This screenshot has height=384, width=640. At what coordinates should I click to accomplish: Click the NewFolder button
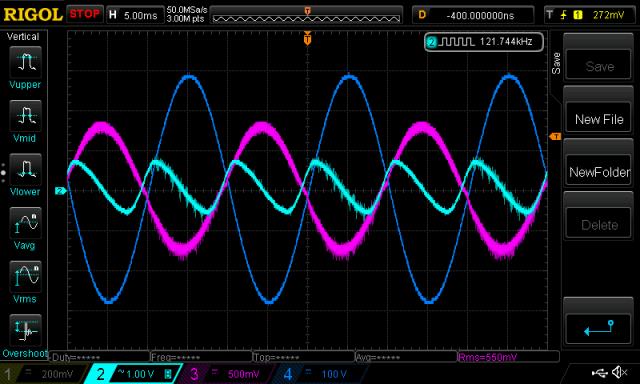(x=599, y=172)
